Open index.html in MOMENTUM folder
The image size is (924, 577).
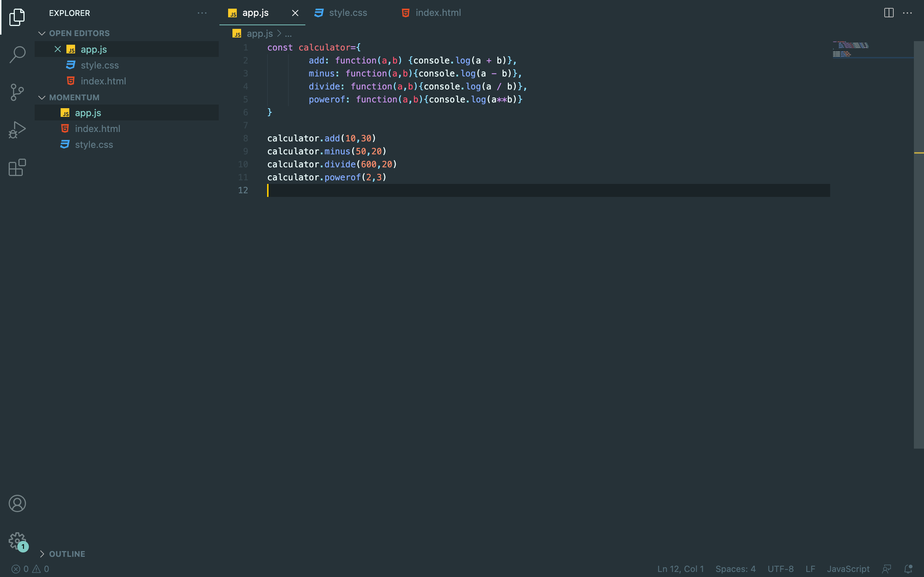[97, 129]
